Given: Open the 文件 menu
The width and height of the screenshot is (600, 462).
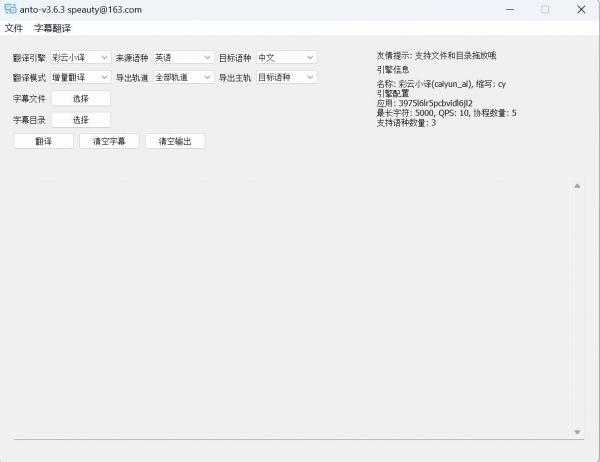Looking at the screenshot, I should (14, 28).
